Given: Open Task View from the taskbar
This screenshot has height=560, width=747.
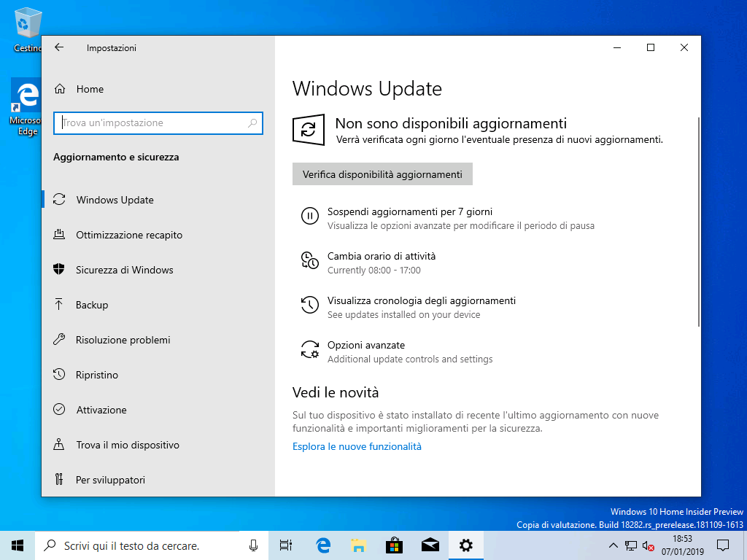Looking at the screenshot, I should 286,545.
